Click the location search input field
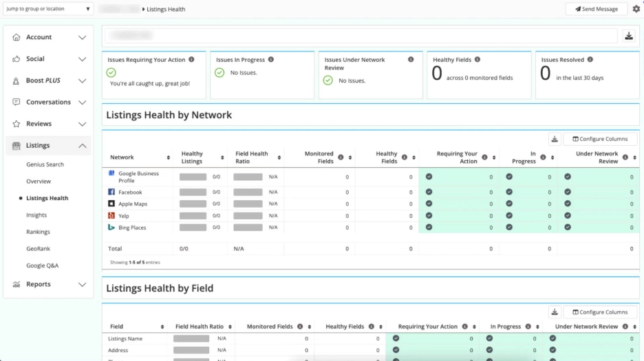 (361, 36)
